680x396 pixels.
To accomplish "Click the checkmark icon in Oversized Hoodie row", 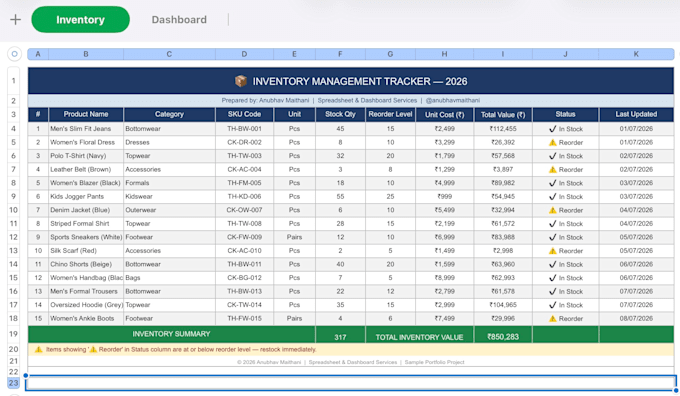I will coord(552,305).
